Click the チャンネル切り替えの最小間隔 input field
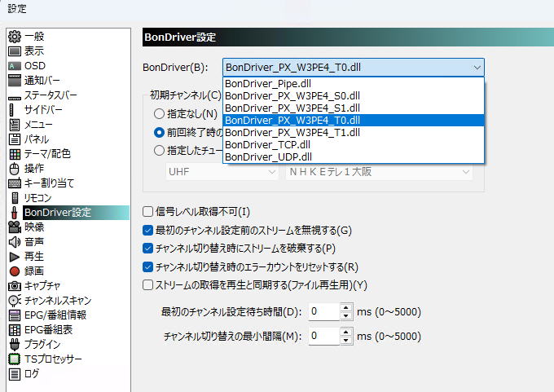 coord(323,336)
